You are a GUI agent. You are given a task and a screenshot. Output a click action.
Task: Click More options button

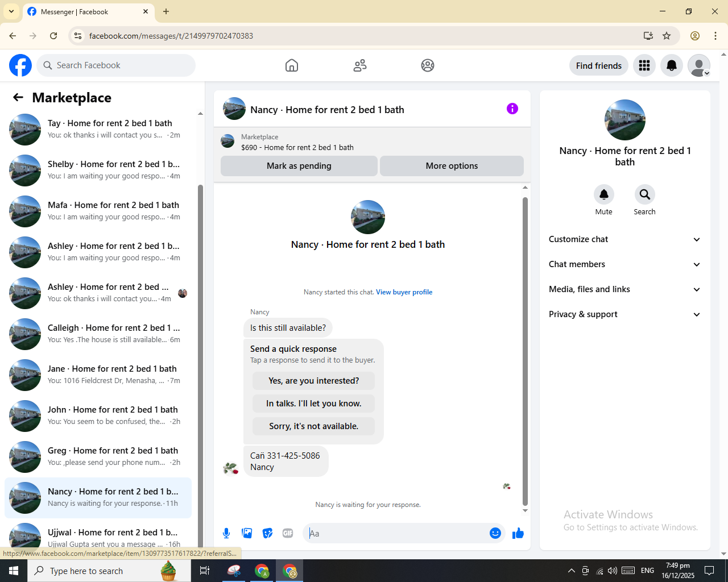point(452,166)
